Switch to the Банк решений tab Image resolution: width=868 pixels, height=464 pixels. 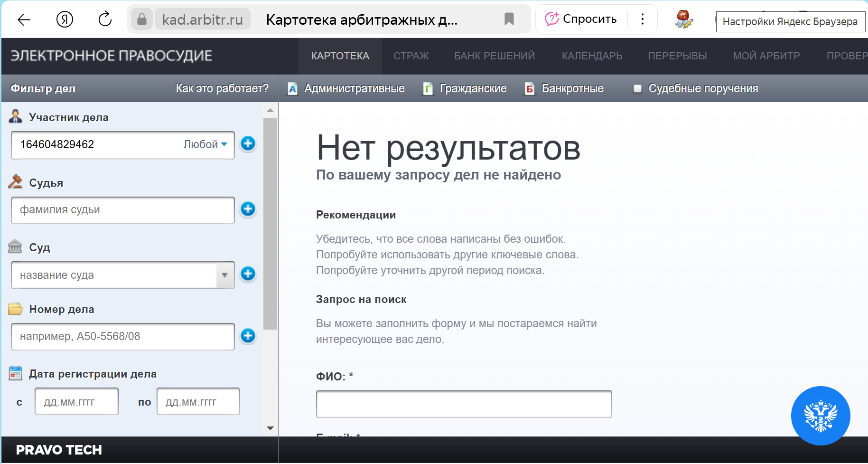coord(494,56)
